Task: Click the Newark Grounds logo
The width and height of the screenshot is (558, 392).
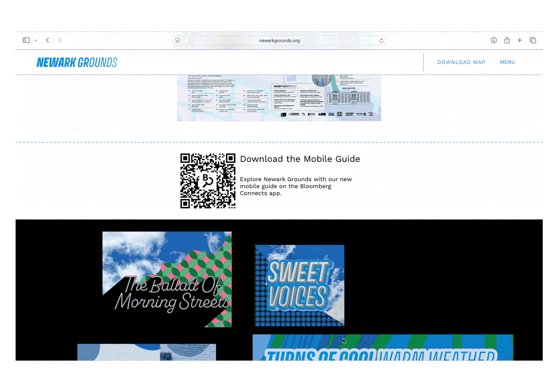Action: coord(77,62)
